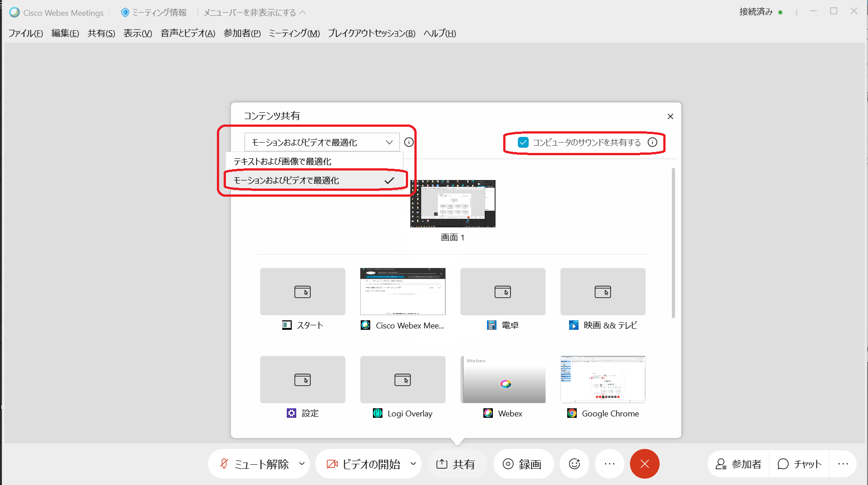Open the 編集(E) menu
The width and height of the screenshot is (868, 485).
[x=65, y=33]
